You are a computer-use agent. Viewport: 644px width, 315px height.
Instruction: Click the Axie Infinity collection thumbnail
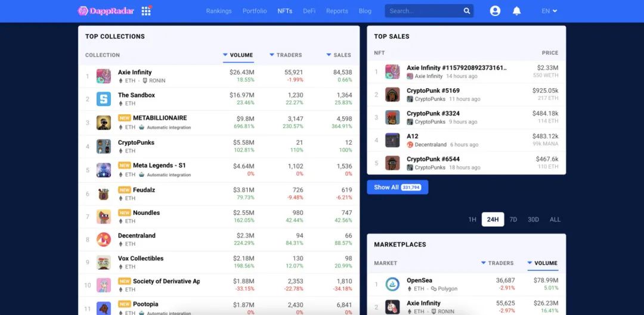(104, 76)
